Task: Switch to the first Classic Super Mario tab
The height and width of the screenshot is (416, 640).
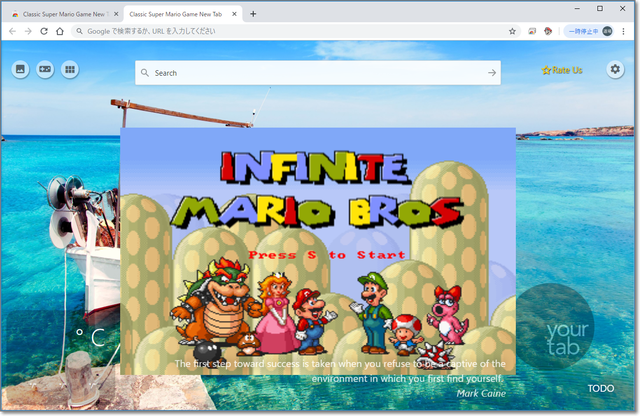Action: pyautogui.click(x=60, y=14)
